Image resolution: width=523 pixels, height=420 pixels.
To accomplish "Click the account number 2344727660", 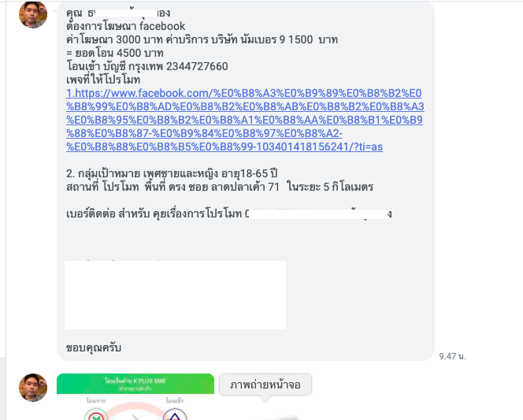I will pos(197,66).
